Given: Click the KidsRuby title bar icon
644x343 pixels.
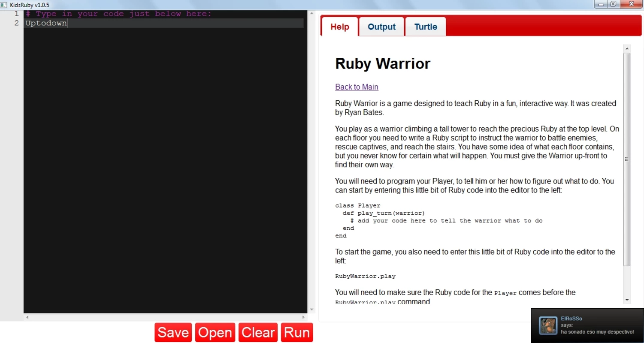Looking at the screenshot, I should click(x=4, y=5).
